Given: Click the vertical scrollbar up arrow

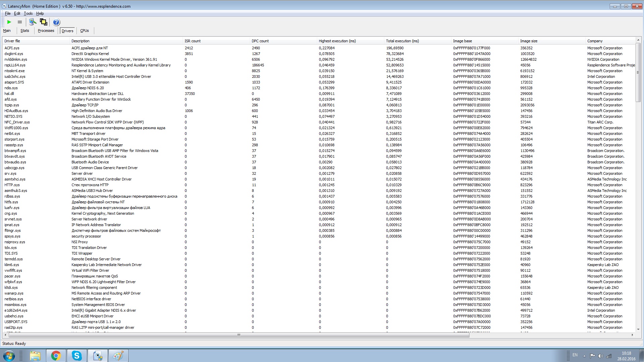Looking at the screenshot, I should [638, 40].
